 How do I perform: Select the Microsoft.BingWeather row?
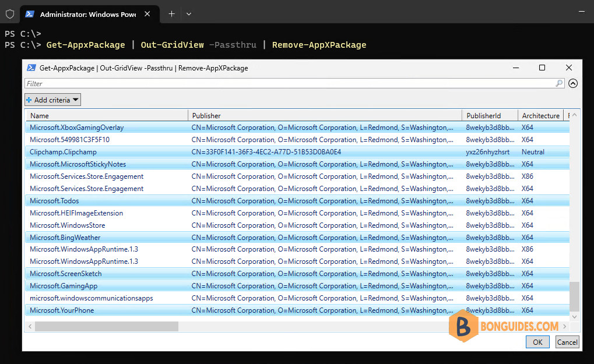297,238
